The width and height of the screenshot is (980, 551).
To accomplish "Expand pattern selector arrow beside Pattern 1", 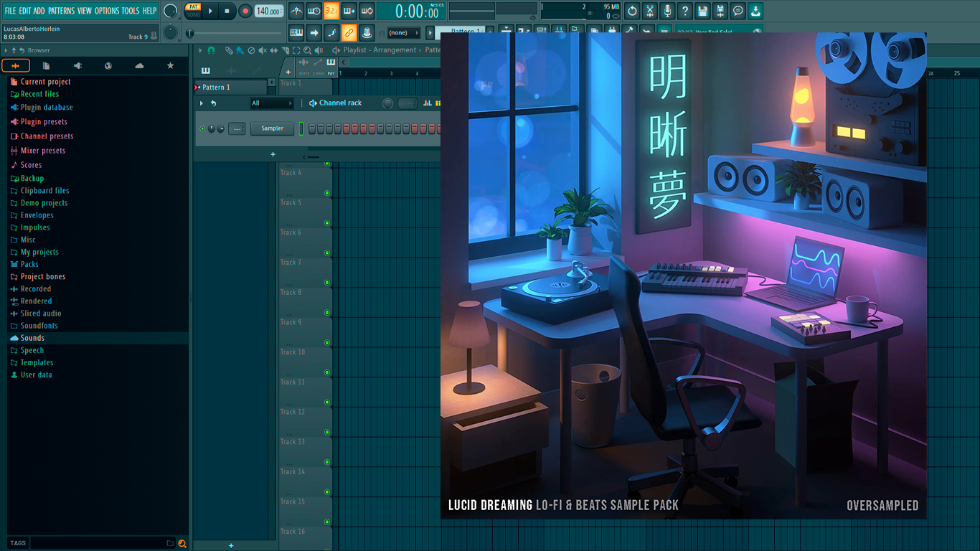I will point(430,33).
